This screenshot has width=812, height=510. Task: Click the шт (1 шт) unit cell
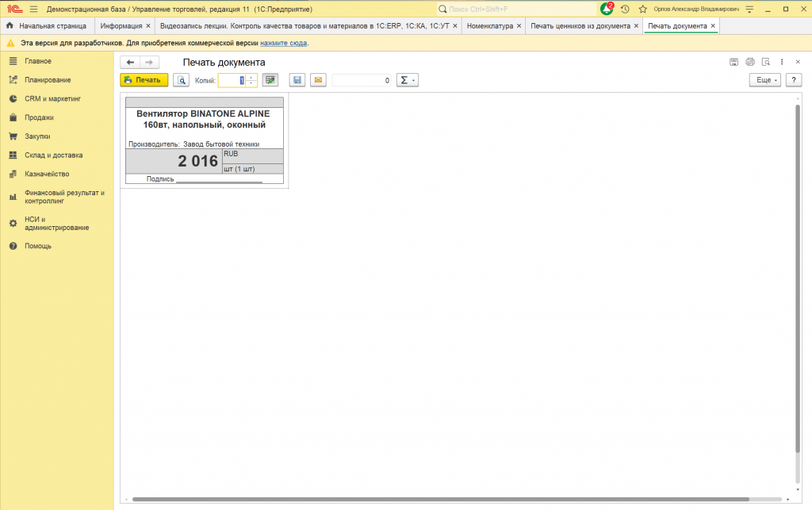point(253,169)
